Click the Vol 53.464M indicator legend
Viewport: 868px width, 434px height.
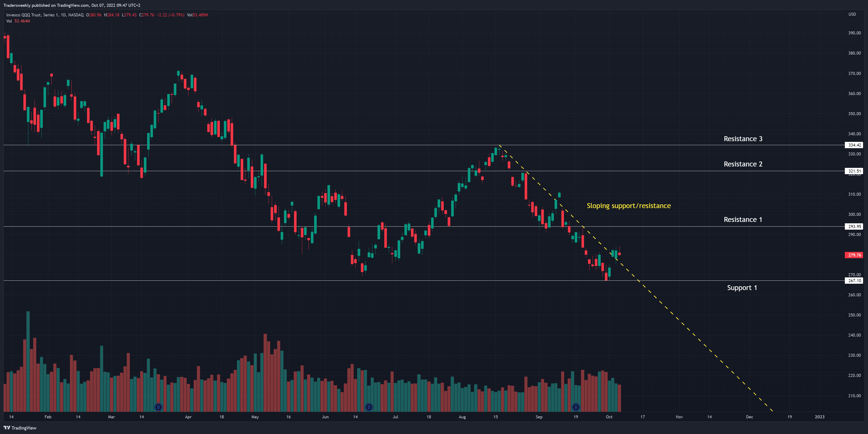pos(18,21)
